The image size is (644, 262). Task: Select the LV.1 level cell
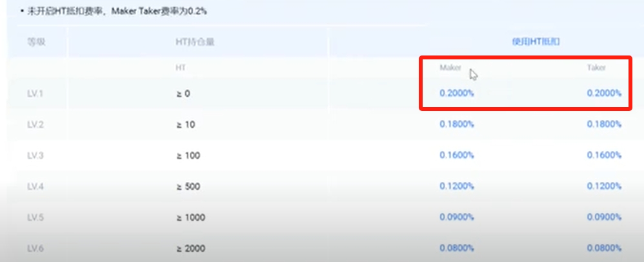(x=35, y=94)
